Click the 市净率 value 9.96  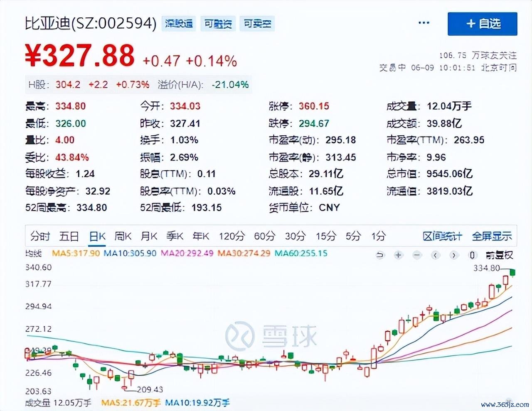tap(436, 157)
